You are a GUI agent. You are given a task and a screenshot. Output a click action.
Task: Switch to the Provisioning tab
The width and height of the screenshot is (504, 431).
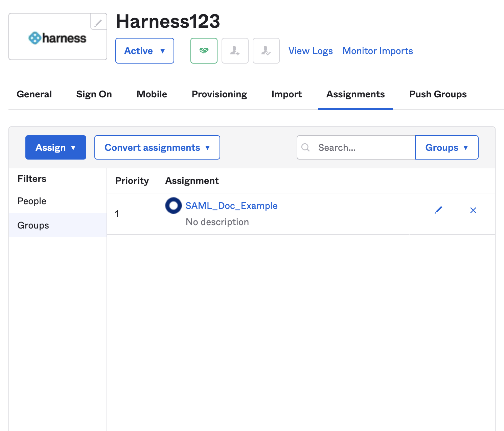coord(219,94)
